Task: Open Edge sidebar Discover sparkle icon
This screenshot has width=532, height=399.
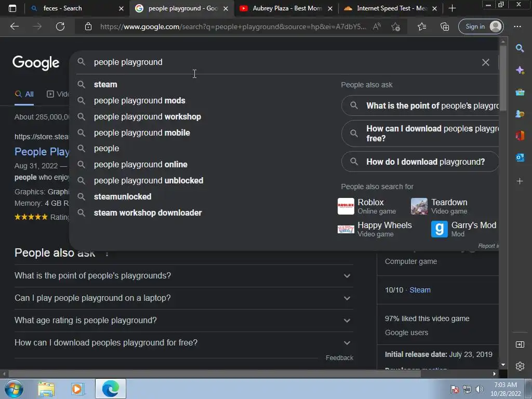Action: (x=520, y=70)
